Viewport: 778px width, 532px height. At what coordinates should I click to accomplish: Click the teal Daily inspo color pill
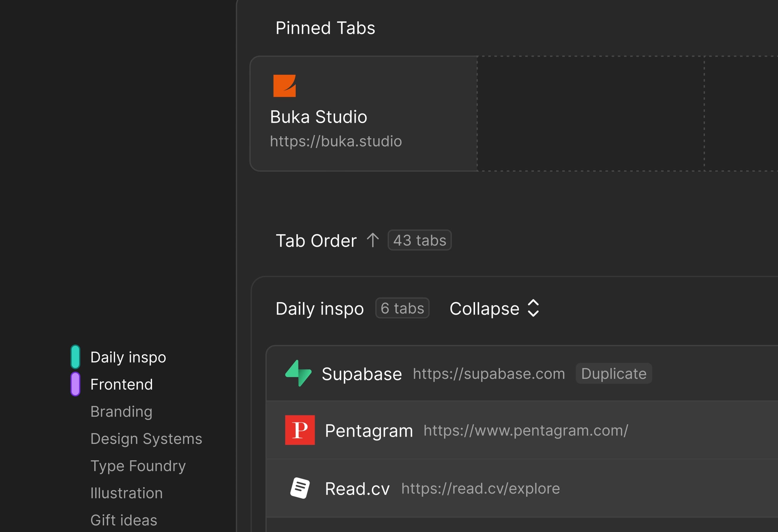[75, 357]
